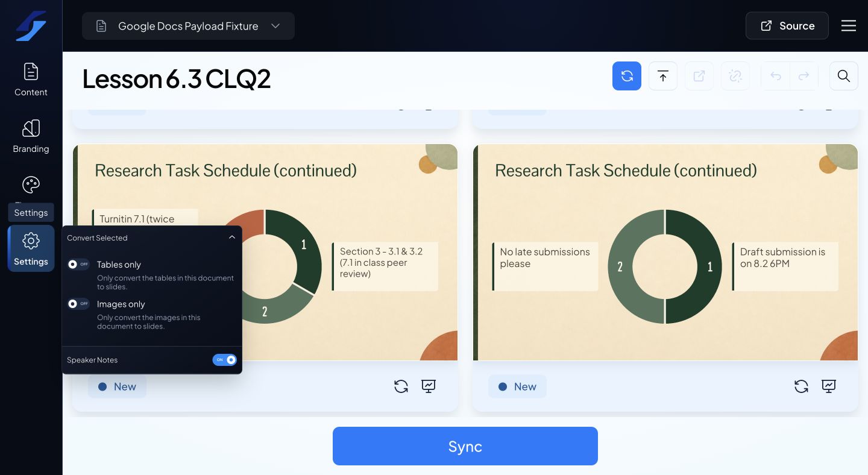Go to the Content section
868x475 pixels.
(31, 80)
